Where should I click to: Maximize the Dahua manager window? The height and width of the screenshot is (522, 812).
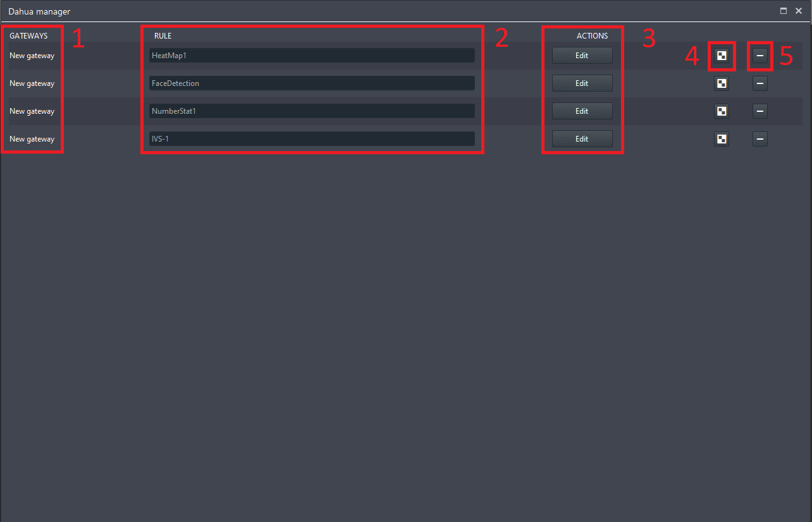click(x=784, y=11)
